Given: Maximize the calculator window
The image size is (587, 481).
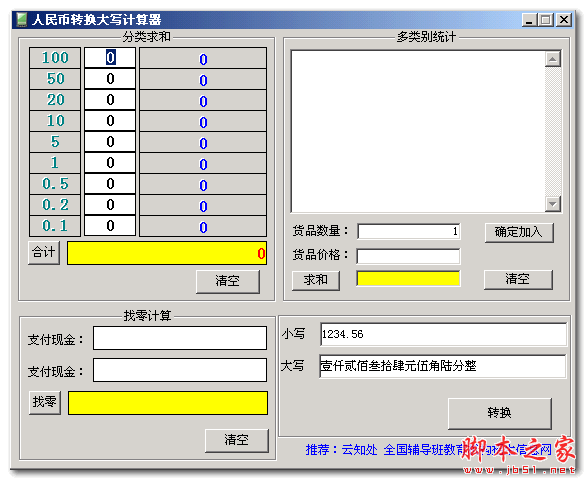Looking at the screenshot, I should [545, 19].
